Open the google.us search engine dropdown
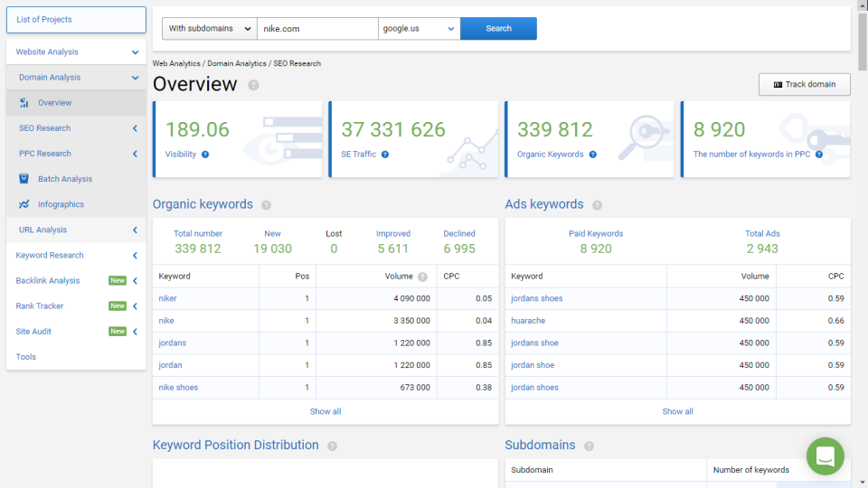The width and height of the screenshot is (868, 488). [x=419, y=29]
